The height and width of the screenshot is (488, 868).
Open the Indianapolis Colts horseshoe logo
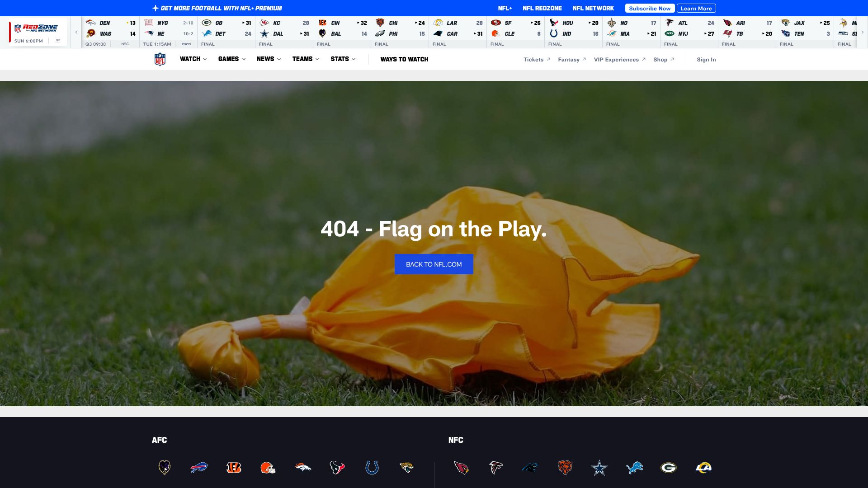coord(372,467)
